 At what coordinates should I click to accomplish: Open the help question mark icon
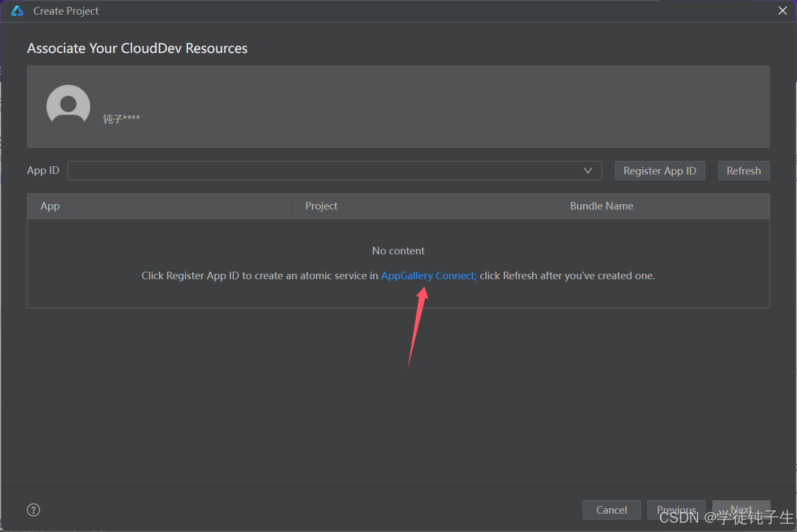pos(33,510)
